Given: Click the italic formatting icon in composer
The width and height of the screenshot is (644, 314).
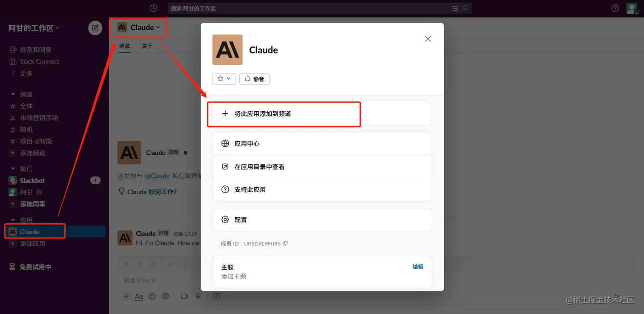Looking at the screenshot, I should click(x=140, y=265).
